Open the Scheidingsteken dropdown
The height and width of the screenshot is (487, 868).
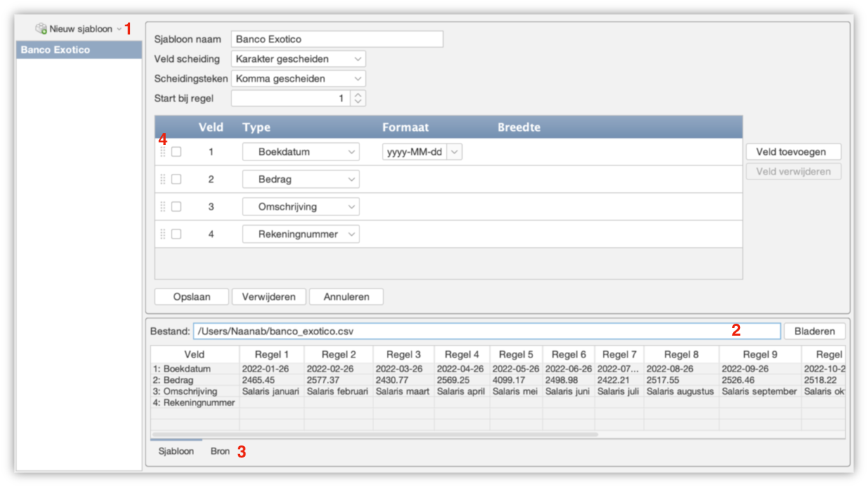tap(299, 79)
